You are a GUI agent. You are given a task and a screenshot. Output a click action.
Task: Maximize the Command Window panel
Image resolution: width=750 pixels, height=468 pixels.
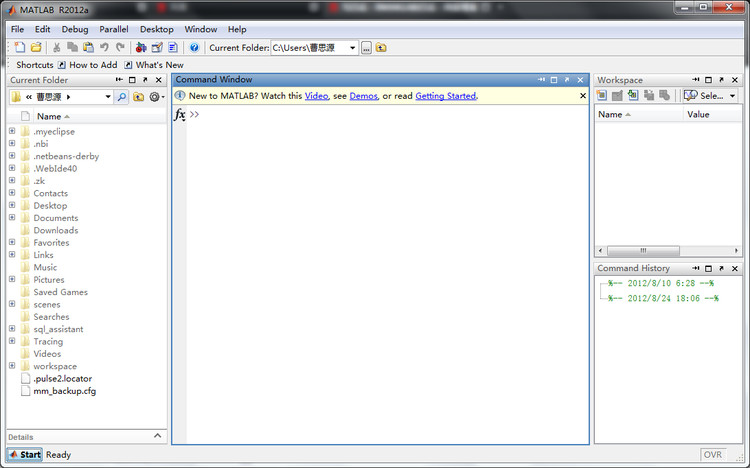coord(554,80)
